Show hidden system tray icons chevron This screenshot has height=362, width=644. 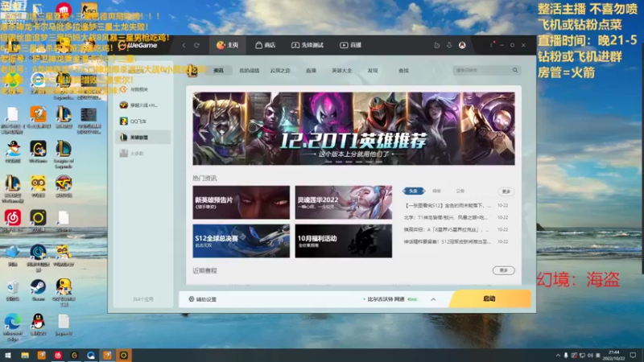[558, 356]
